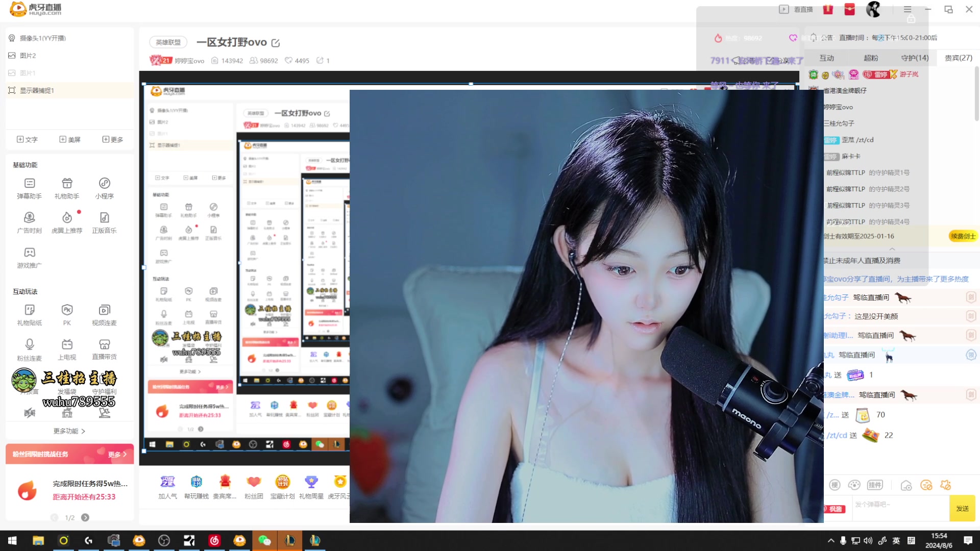
Task: Open 宝藏计划 treasure plan
Action: coord(282,487)
